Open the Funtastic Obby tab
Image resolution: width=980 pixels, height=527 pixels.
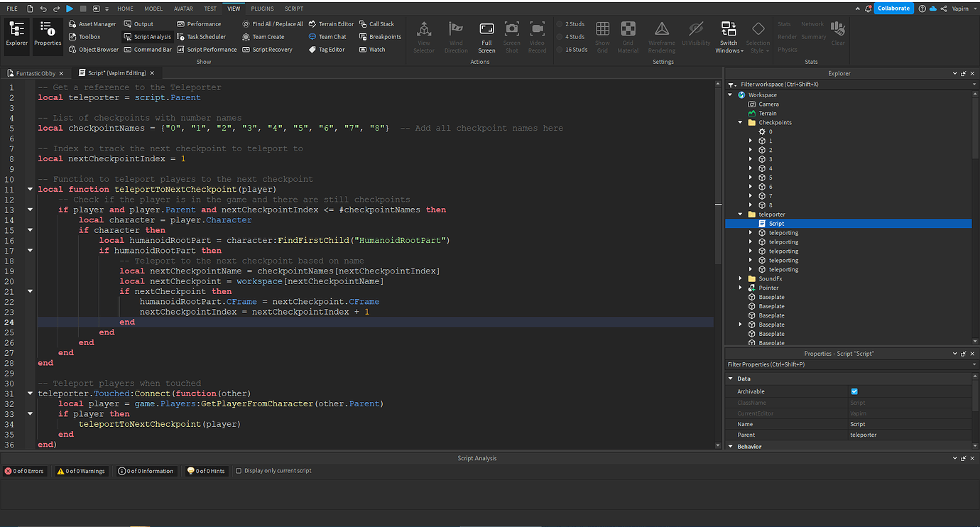coord(34,72)
